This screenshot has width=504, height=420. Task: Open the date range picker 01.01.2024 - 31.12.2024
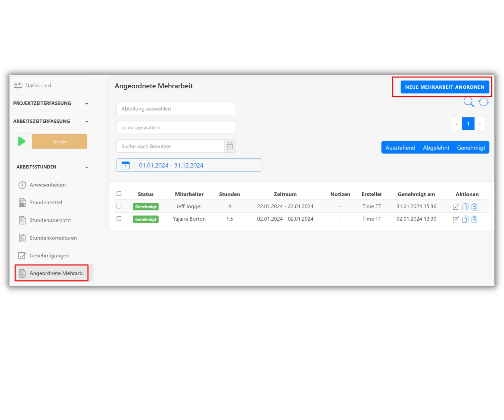(x=189, y=165)
